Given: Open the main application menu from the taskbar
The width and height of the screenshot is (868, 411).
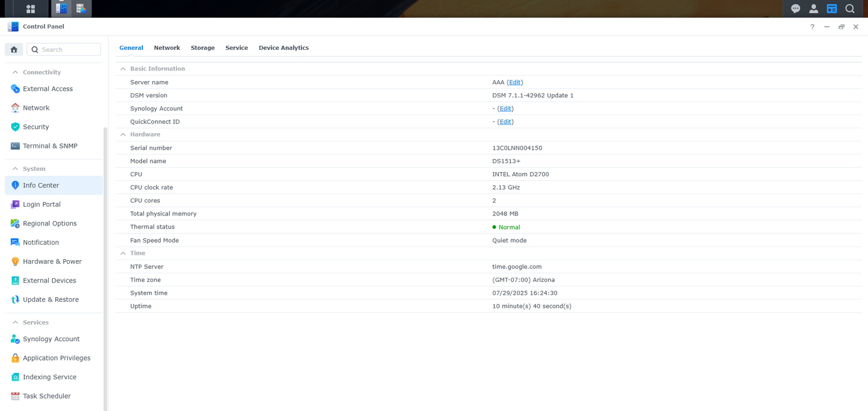Looking at the screenshot, I should [x=30, y=8].
